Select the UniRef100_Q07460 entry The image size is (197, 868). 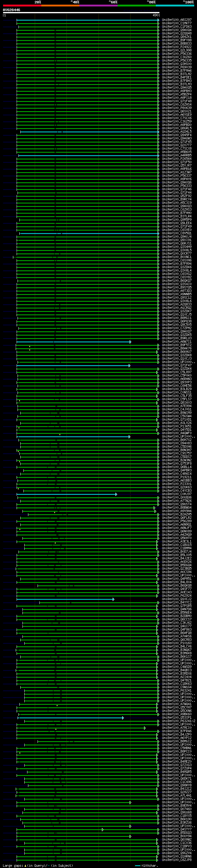[x=176, y=809]
